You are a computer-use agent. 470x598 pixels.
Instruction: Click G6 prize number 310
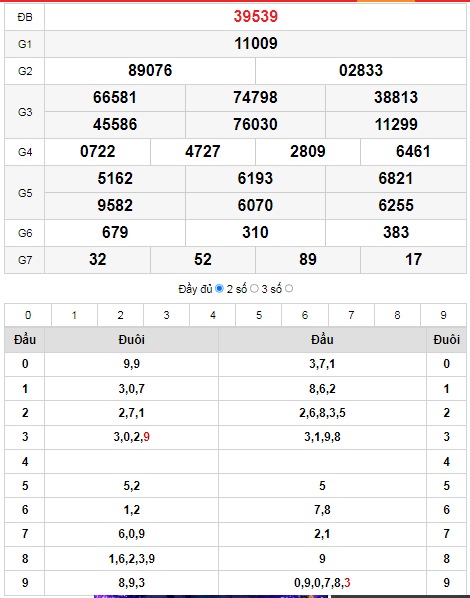tap(255, 233)
